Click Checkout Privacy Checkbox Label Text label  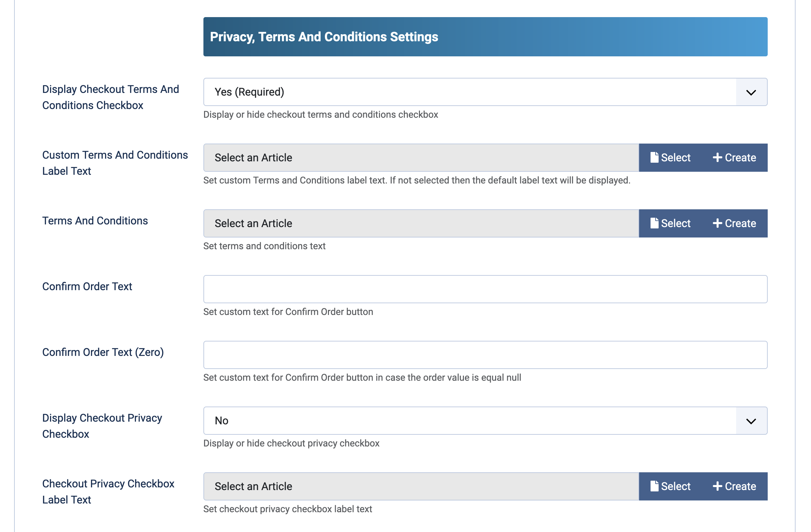108,491
